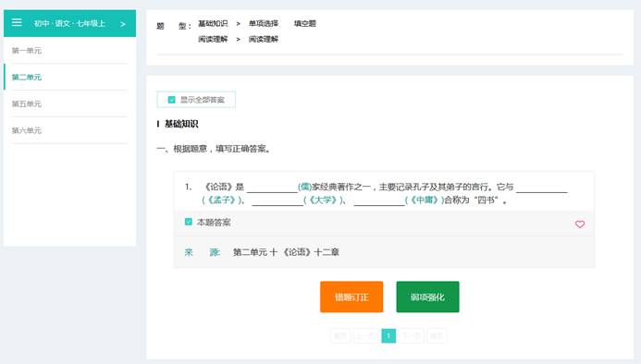The width and height of the screenshot is (641, 364).
Task: Choose the 填空题 filter
Action: tap(305, 24)
